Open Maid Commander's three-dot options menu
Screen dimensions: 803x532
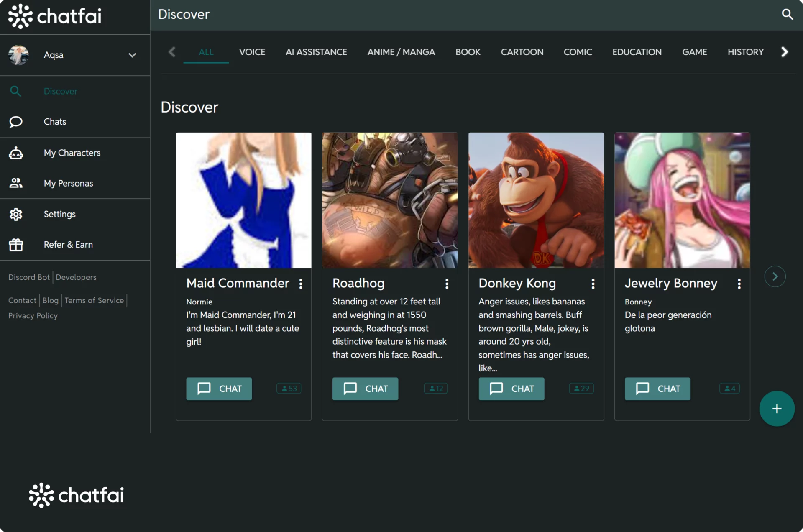(x=301, y=284)
